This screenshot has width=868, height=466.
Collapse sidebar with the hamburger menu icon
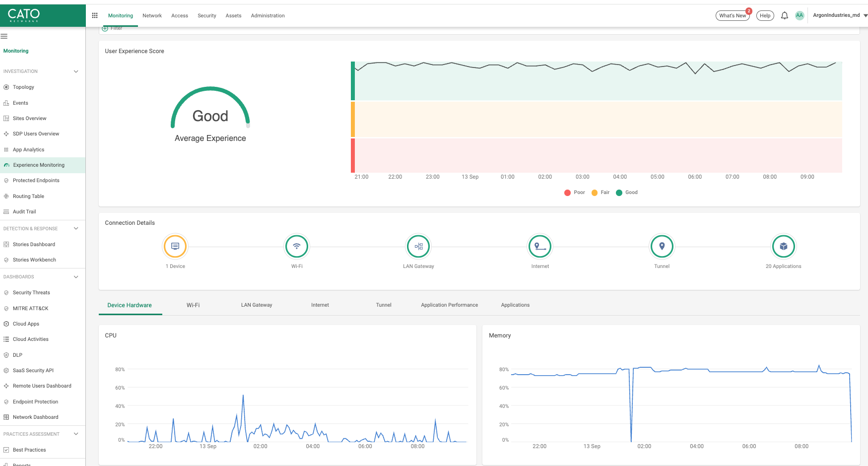(4, 36)
